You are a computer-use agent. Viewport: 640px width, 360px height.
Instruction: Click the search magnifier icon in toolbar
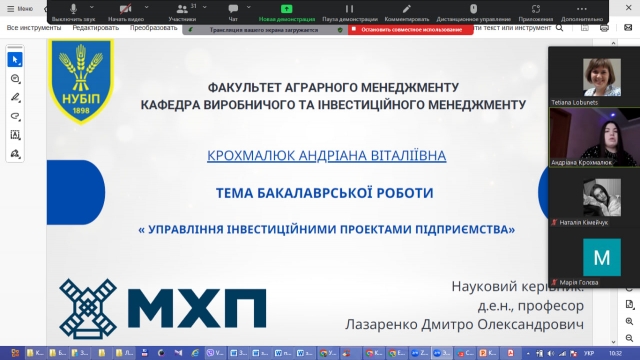560,28
